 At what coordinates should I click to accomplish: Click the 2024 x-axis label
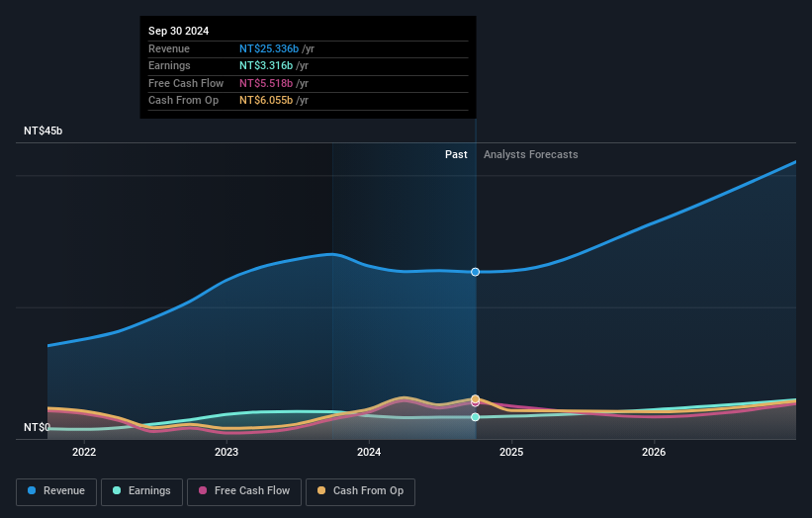coord(369,453)
